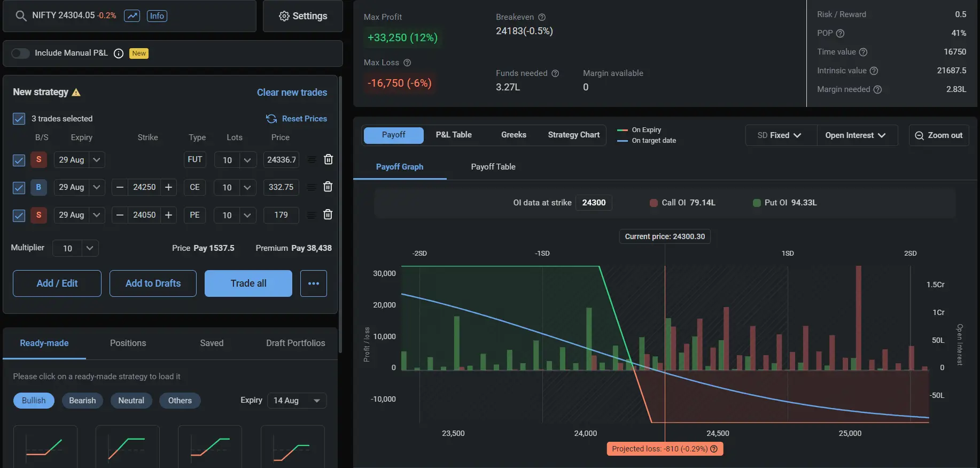Open the chart icon next to NIFTY price
980x468 pixels.
pyautogui.click(x=132, y=16)
